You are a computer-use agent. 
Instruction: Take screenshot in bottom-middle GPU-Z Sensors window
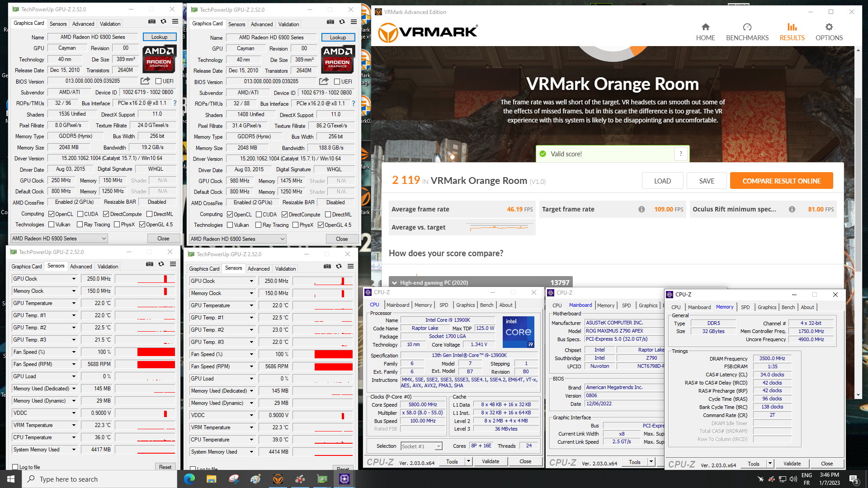point(327,266)
